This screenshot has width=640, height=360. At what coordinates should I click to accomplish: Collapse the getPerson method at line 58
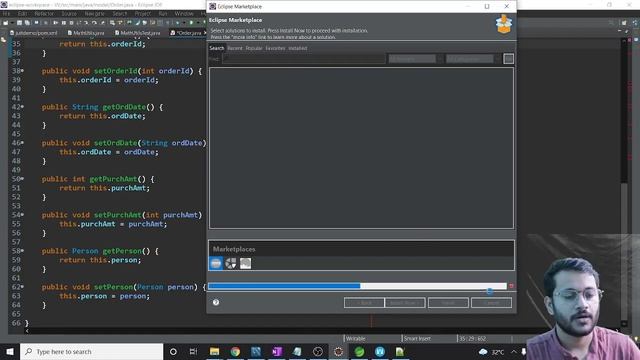[22, 251]
